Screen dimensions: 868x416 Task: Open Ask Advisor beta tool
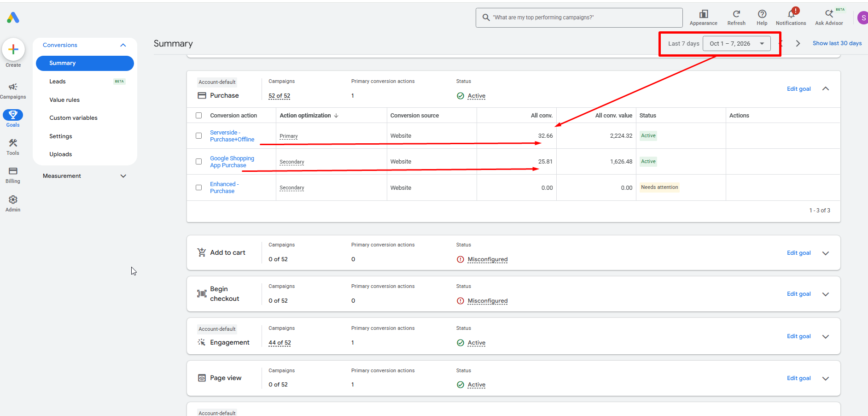[829, 18]
